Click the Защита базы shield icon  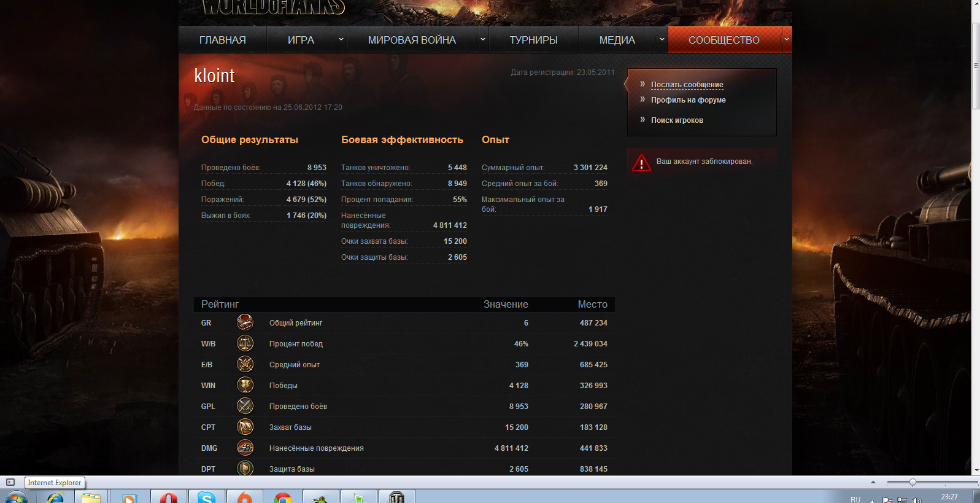pos(245,468)
